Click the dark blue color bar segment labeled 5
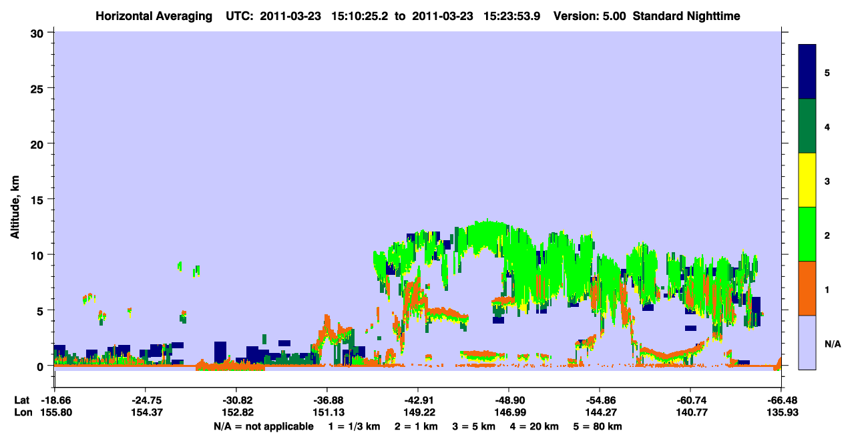The image size is (868, 445). click(x=807, y=72)
